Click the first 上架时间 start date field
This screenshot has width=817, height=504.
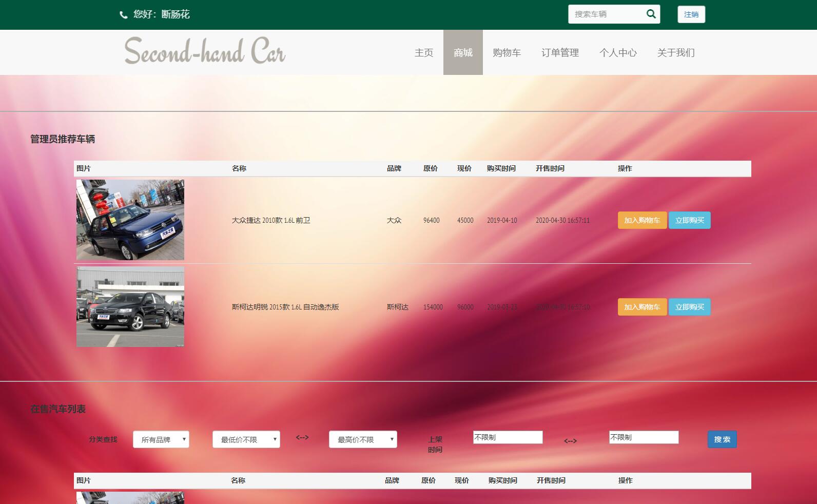(508, 437)
